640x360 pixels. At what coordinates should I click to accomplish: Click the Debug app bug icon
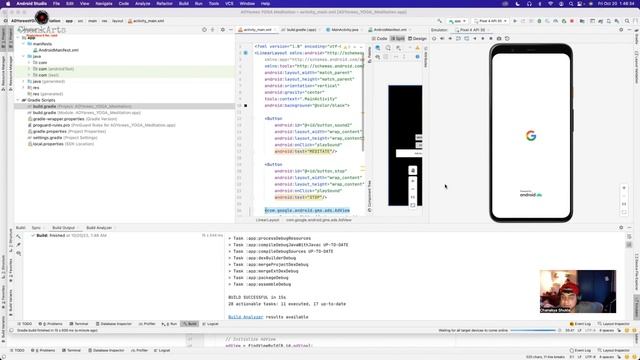pos(539,21)
